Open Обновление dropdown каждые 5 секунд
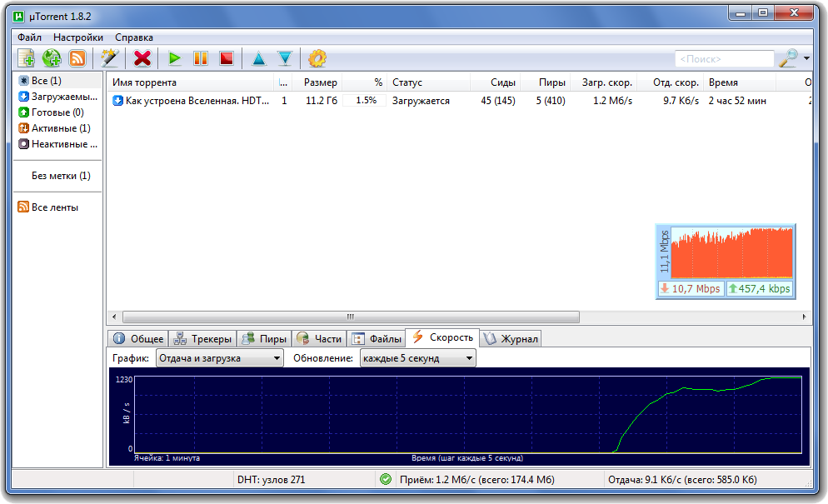This screenshot has height=504, width=828. [417, 358]
